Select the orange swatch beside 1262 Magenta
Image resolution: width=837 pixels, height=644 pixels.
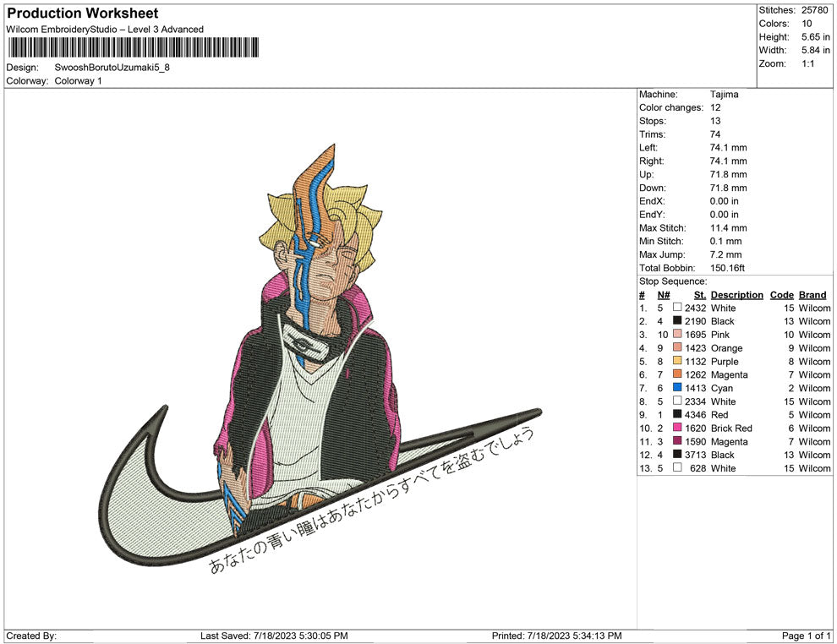[x=677, y=374]
